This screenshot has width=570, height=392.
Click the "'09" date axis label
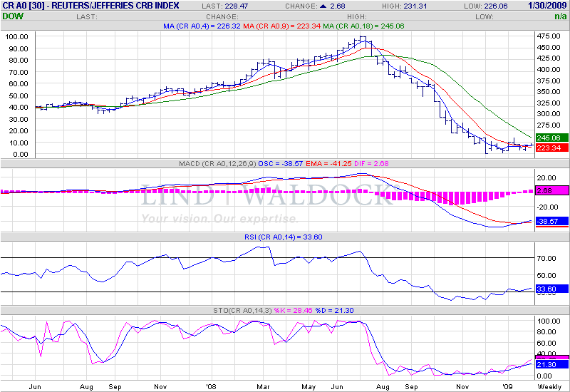507,386
